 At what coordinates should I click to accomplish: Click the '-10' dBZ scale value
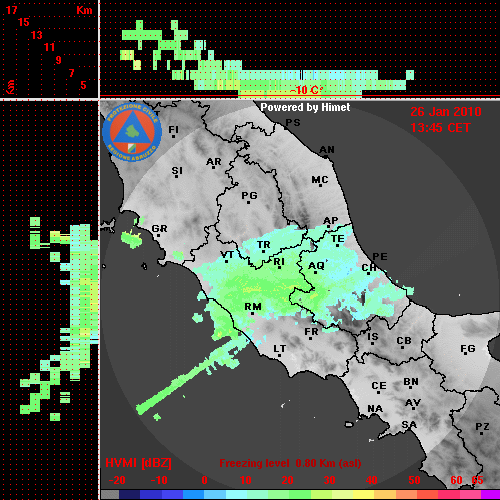click(159, 480)
